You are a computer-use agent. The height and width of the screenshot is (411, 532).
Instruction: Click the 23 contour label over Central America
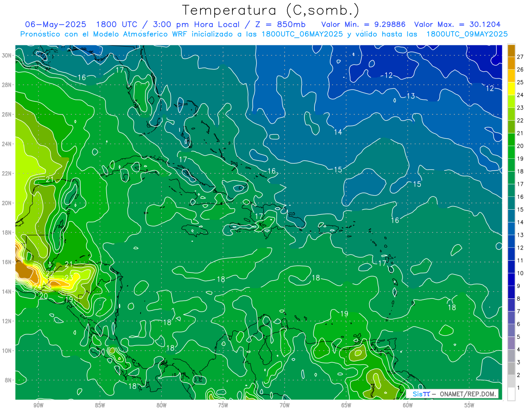click(x=69, y=278)
